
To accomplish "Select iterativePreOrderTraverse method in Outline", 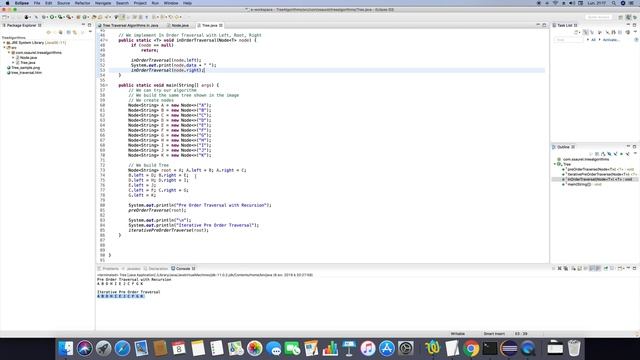I will [599, 174].
